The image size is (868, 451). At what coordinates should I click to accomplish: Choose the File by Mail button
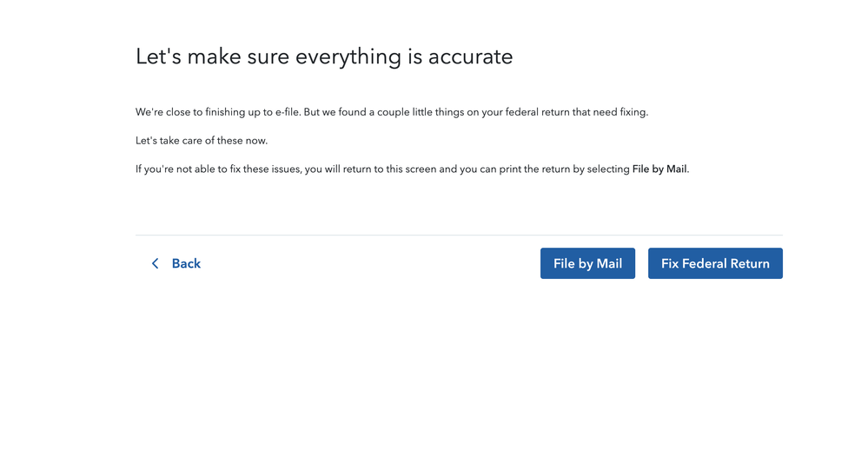coord(587,263)
